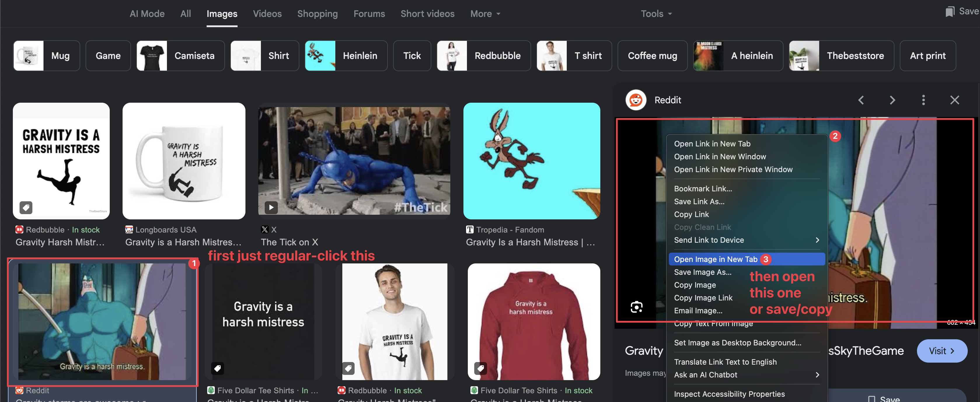980x402 pixels.
Task: Click the top-right Save bookmark icon
Action: pyautogui.click(x=950, y=11)
